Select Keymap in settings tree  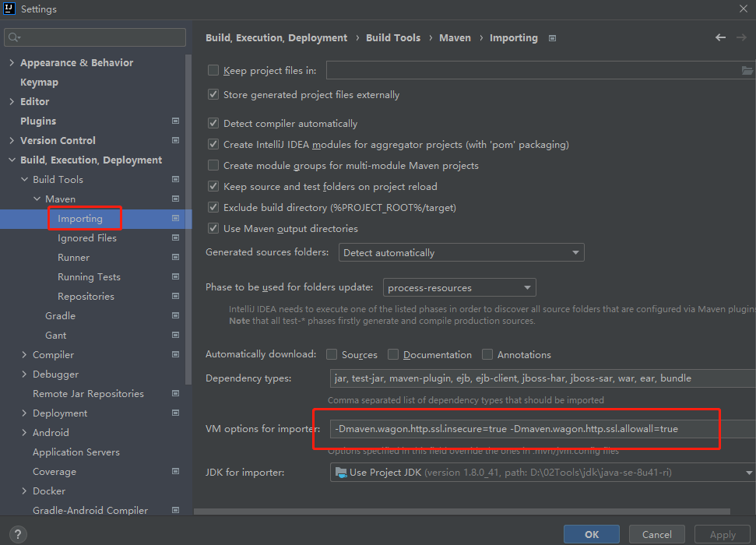(39, 82)
